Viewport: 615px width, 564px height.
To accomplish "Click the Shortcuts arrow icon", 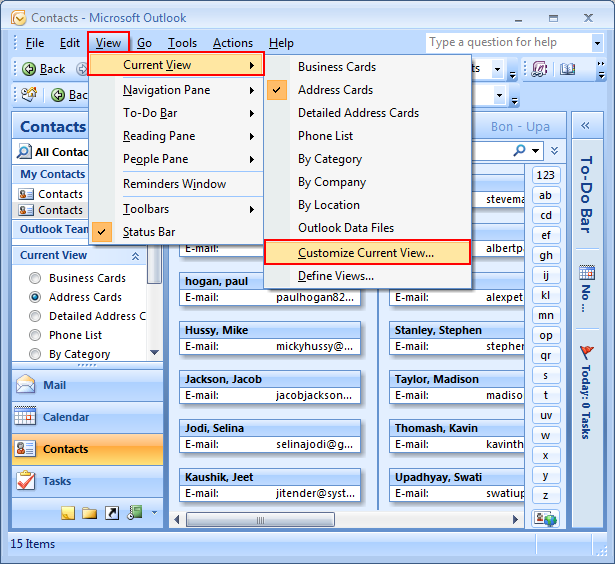I will pos(112,513).
